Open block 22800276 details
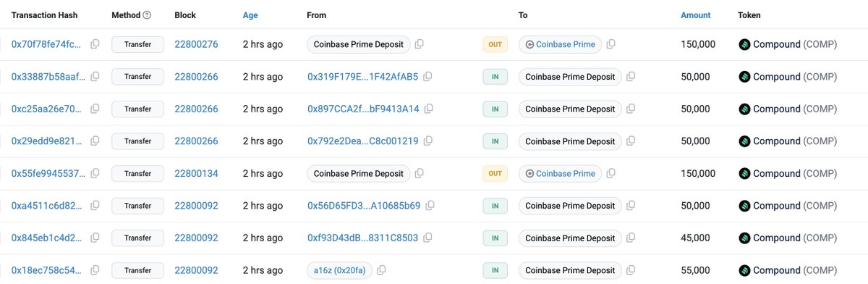This screenshot has width=868, height=284. [x=196, y=44]
